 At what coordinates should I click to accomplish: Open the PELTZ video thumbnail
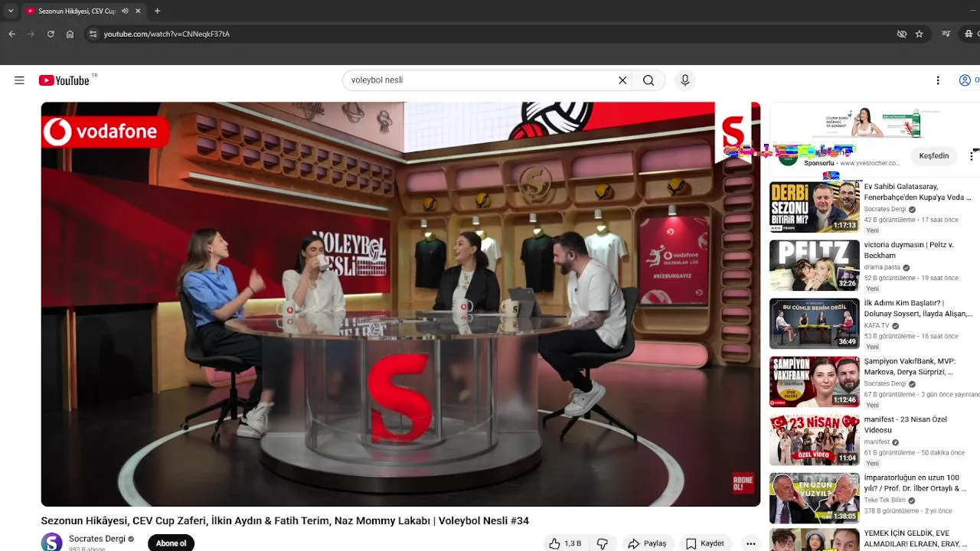click(x=814, y=266)
